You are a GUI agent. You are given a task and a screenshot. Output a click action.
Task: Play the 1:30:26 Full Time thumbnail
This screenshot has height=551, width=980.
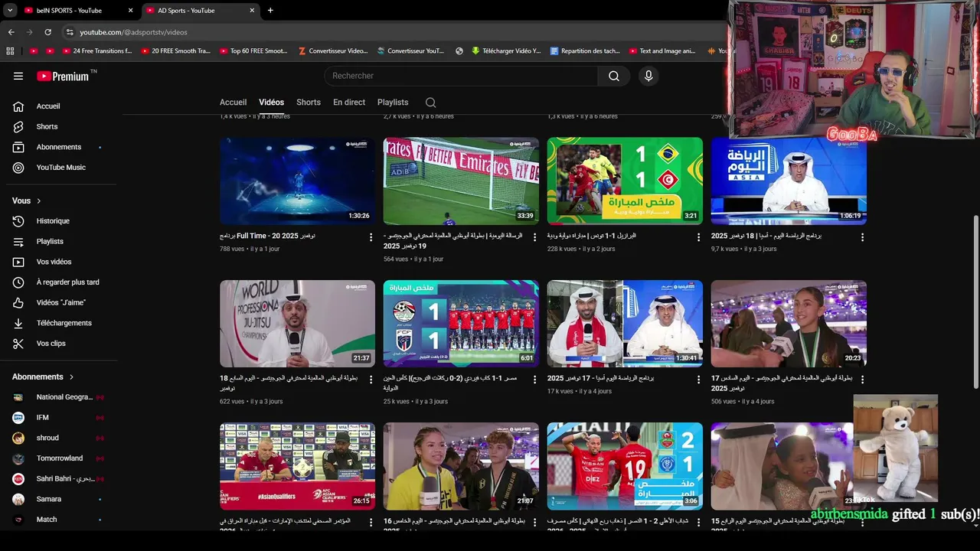click(297, 181)
